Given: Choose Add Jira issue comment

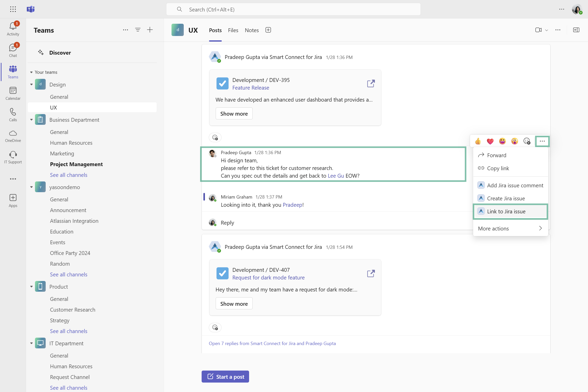Looking at the screenshot, I should pos(511,185).
